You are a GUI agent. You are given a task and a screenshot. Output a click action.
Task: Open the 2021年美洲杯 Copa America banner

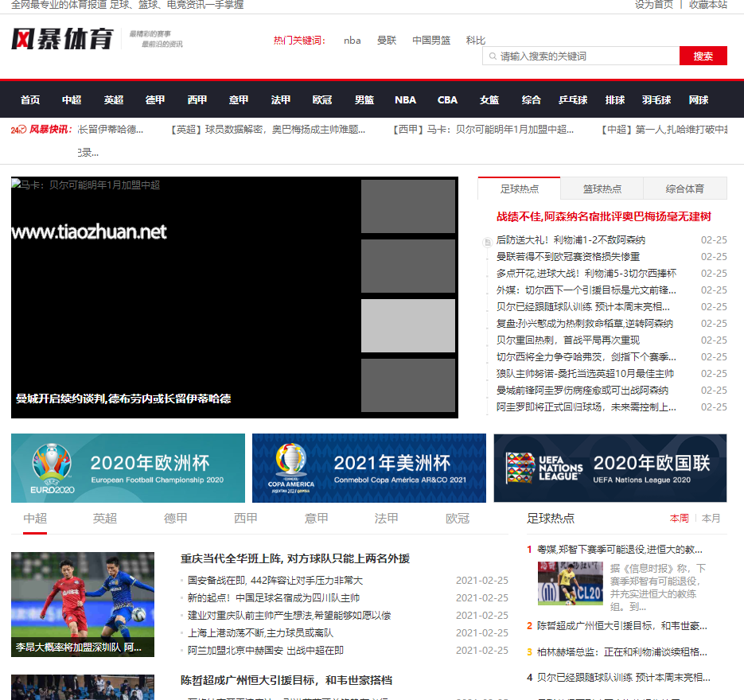(369, 468)
